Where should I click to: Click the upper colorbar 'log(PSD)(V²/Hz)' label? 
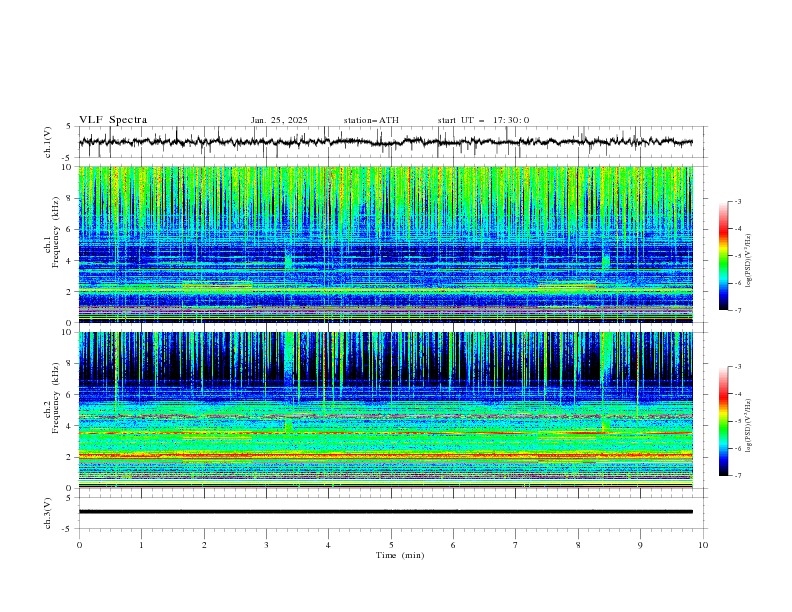748,261
